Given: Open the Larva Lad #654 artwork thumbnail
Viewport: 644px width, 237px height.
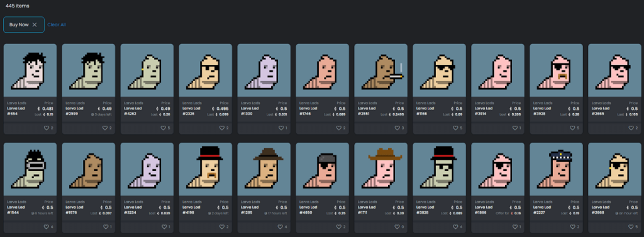Looking at the screenshot, I should coord(30,70).
